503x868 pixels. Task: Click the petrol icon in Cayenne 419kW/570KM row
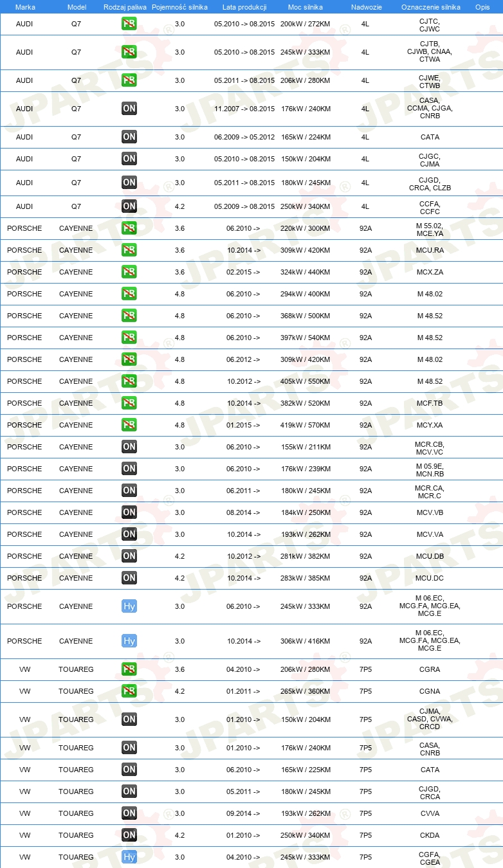pyautogui.click(x=129, y=425)
